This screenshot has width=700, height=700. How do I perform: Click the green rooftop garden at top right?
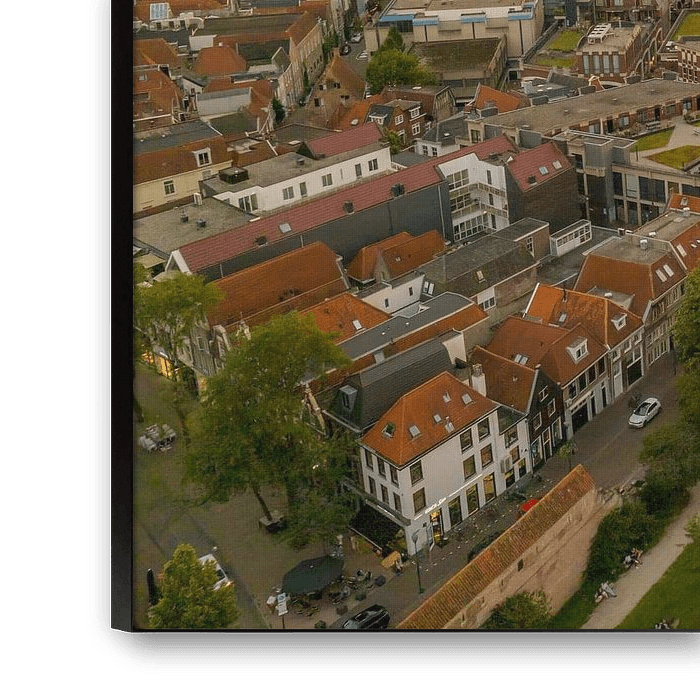(x=565, y=40)
